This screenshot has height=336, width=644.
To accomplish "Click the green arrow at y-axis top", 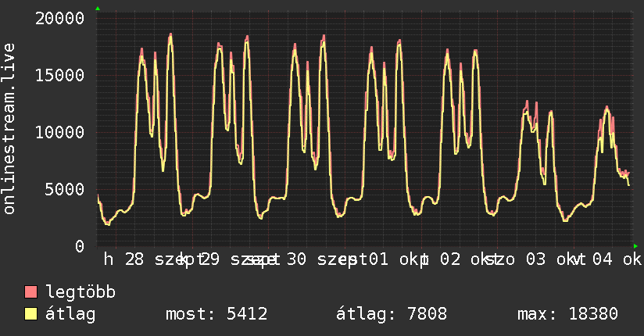I will coord(98,9).
